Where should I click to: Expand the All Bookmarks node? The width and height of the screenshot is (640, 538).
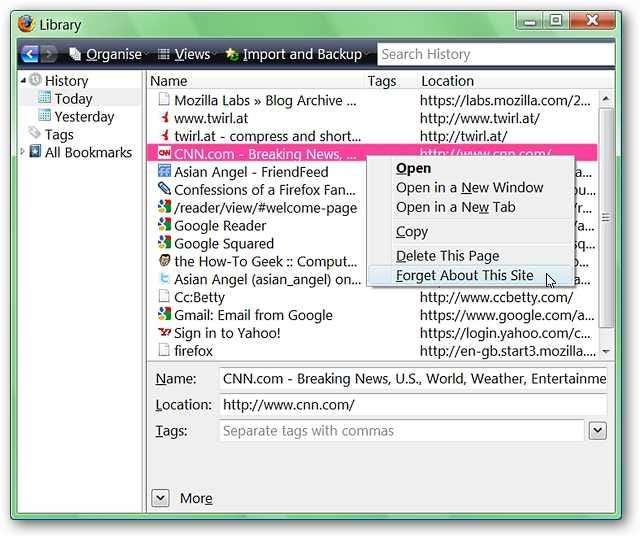coord(22,152)
